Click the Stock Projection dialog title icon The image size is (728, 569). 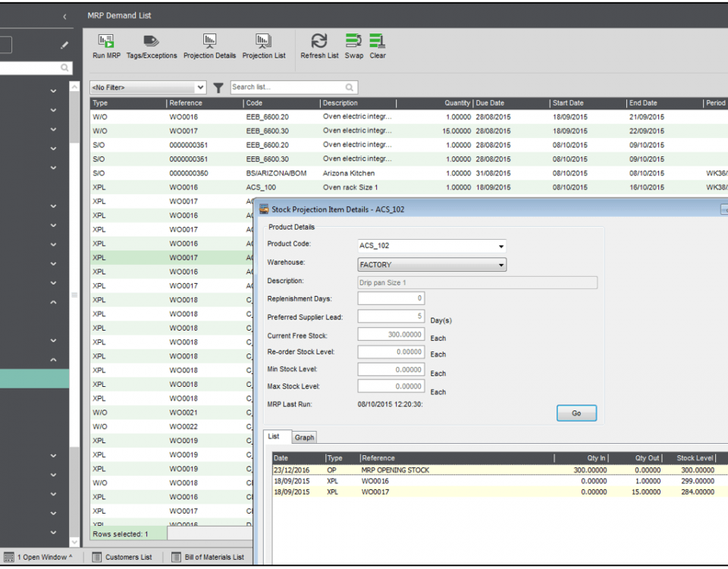pyautogui.click(x=264, y=209)
